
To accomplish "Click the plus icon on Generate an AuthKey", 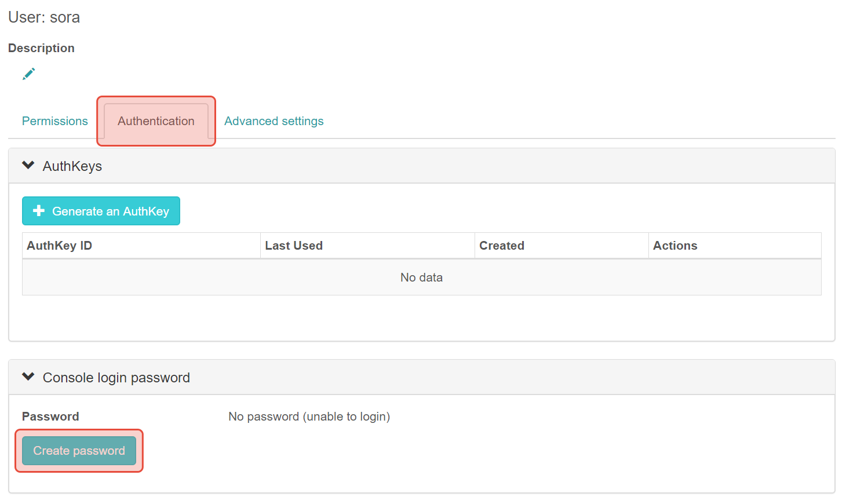I will 38,210.
